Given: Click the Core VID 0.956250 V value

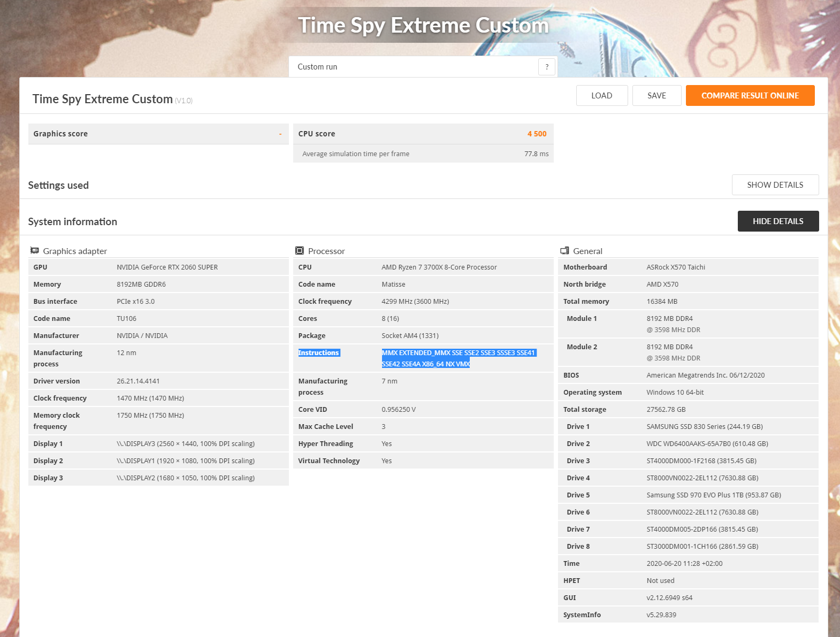Looking at the screenshot, I should coord(399,409).
